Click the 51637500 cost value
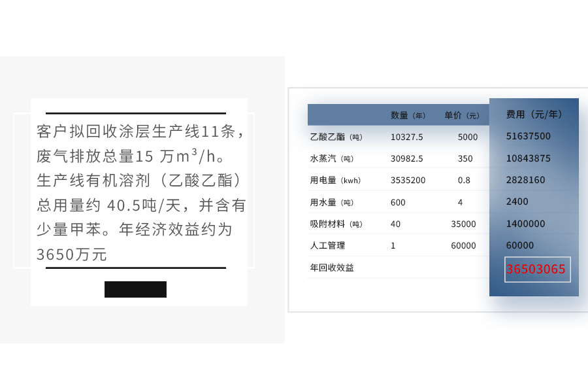Image resolution: width=588 pixels, height=365 pixels. (x=528, y=136)
